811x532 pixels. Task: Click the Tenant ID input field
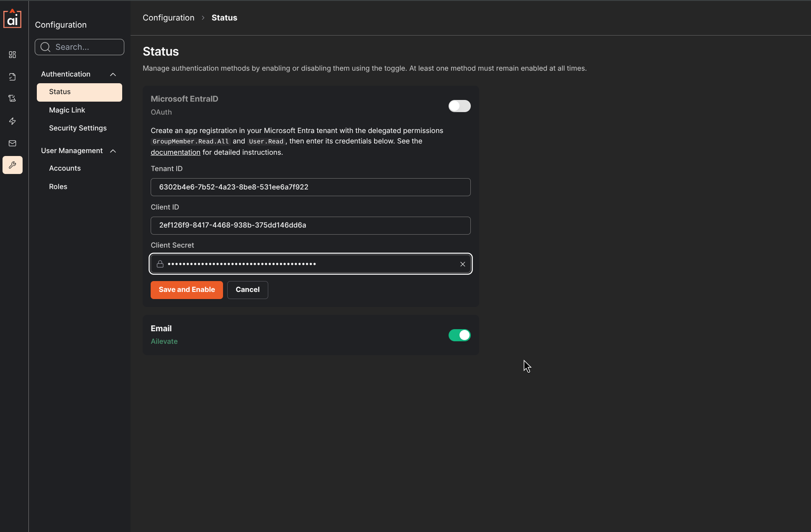[x=311, y=187]
